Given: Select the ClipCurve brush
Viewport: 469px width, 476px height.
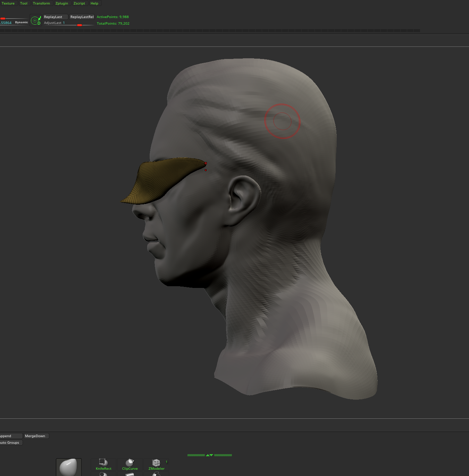Looking at the screenshot, I should pyautogui.click(x=130, y=465).
